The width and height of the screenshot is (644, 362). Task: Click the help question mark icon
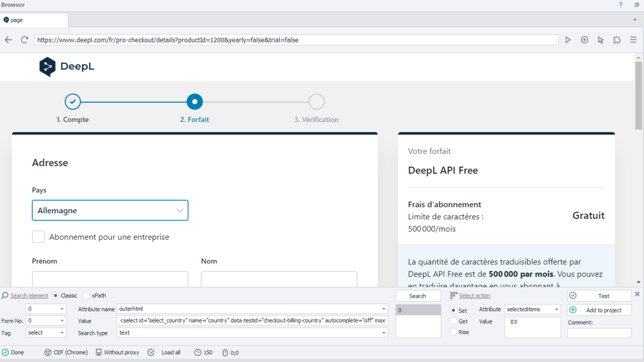click(621, 5)
